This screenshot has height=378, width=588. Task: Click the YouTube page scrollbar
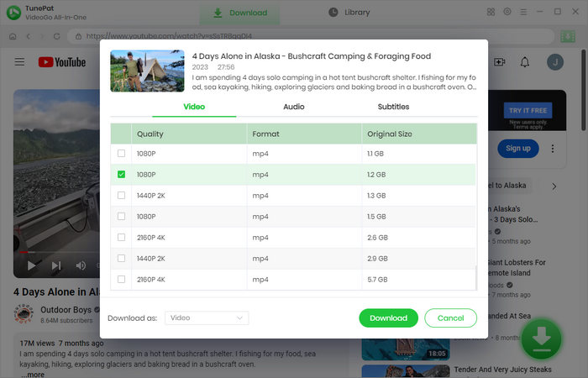[584, 90]
